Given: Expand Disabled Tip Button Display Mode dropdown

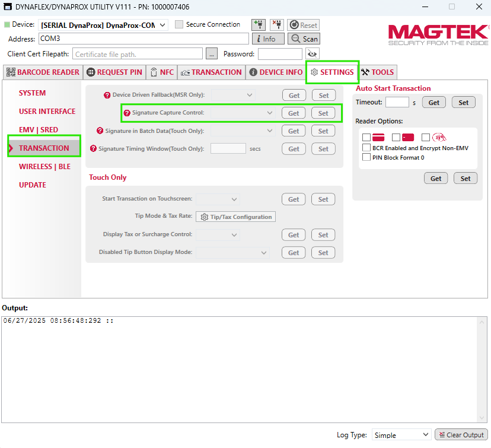Looking at the screenshot, I should coord(232,253).
